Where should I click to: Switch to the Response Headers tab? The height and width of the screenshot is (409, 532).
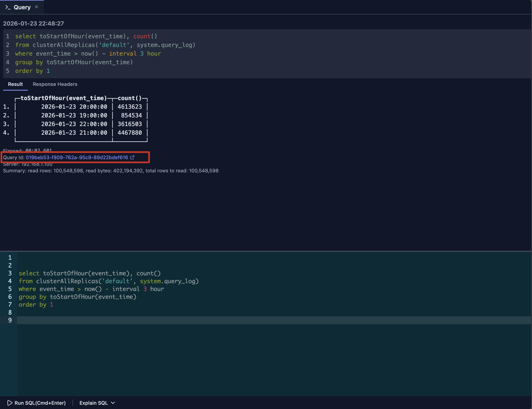[x=55, y=84]
